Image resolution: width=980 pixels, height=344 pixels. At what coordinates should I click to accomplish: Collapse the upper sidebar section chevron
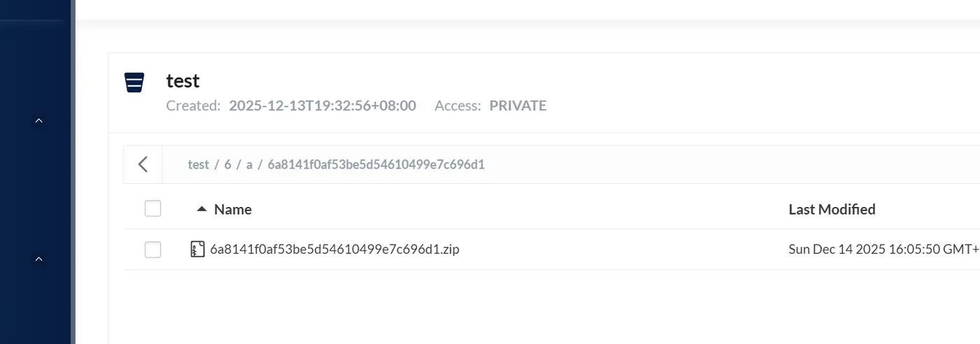[x=39, y=121]
